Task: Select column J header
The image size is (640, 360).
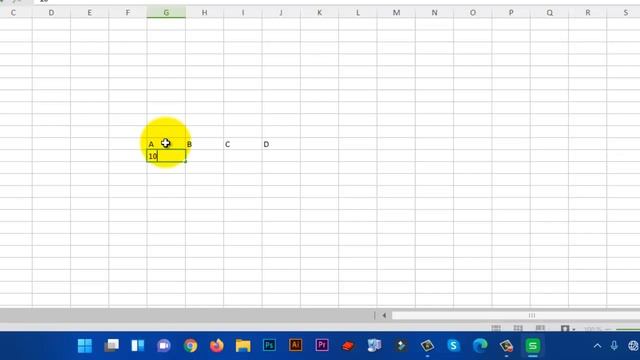Action: (x=281, y=13)
